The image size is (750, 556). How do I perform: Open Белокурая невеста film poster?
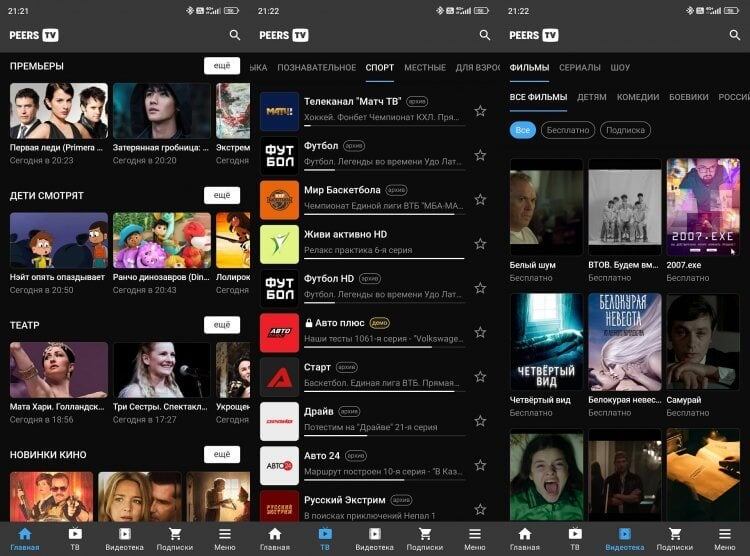click(625, 342)
